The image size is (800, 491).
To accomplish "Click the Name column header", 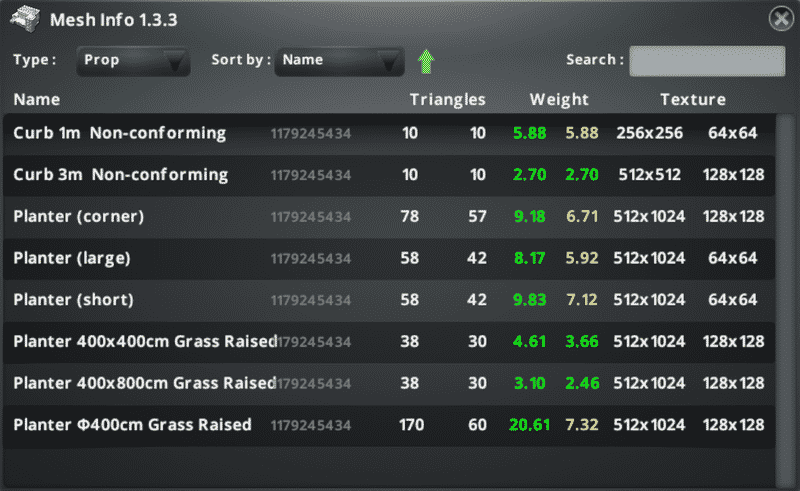I will [x=37, y=99].
